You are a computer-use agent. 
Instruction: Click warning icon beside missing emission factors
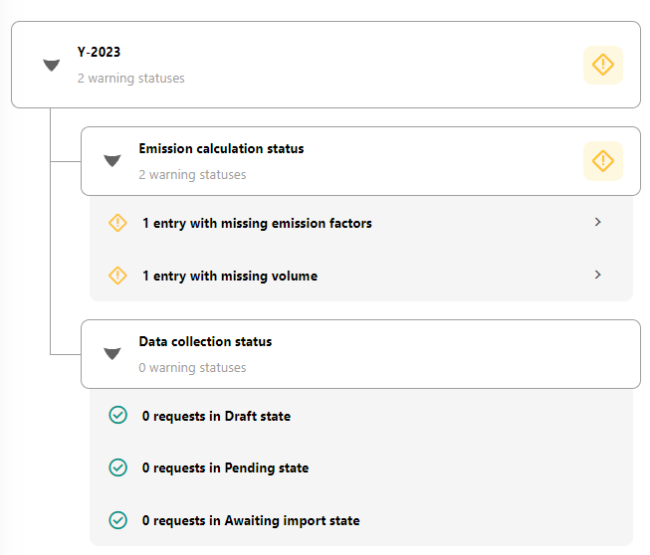coord(118,223)
